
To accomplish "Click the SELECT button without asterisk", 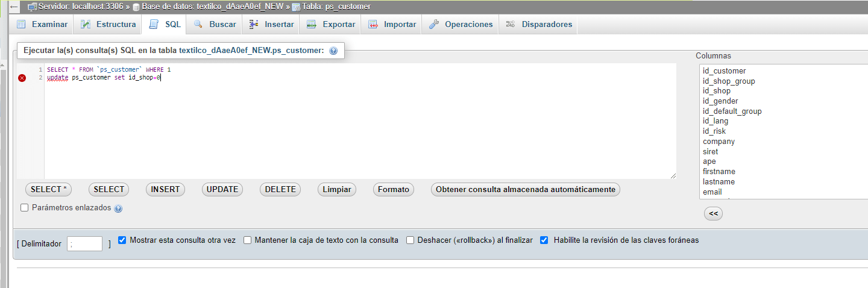I will pyautogui.click(x=109, y=189).
